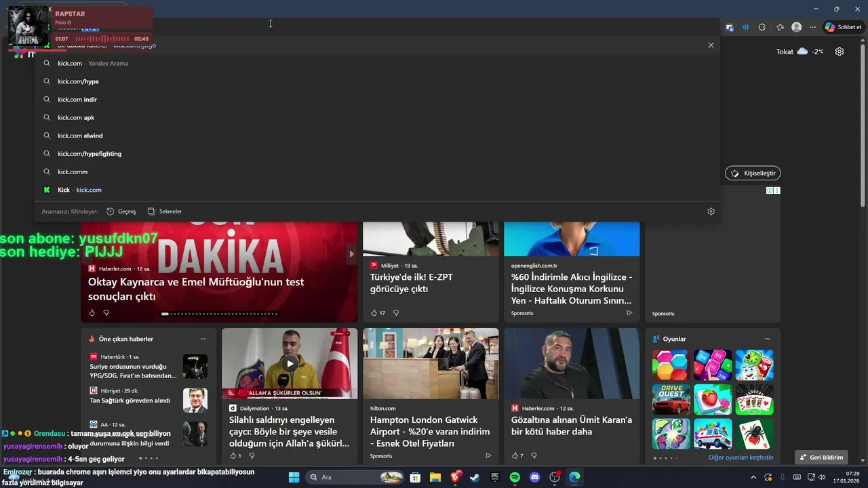Open the Extensions puzzle icon in Edge toolbar
The image size is (868, 488).
pyautogui.click(x=762, y=27)
